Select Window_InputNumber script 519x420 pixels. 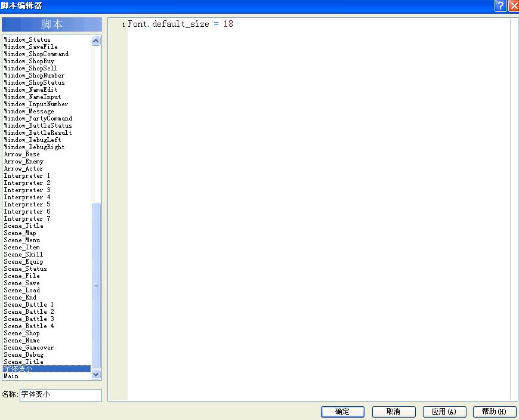coord(47,104)
